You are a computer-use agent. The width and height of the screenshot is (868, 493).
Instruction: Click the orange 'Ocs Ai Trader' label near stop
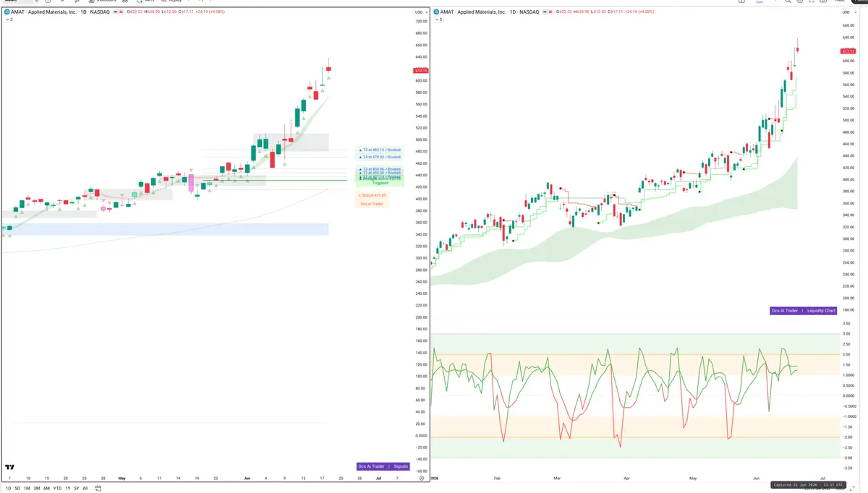(x=373, y=204)
